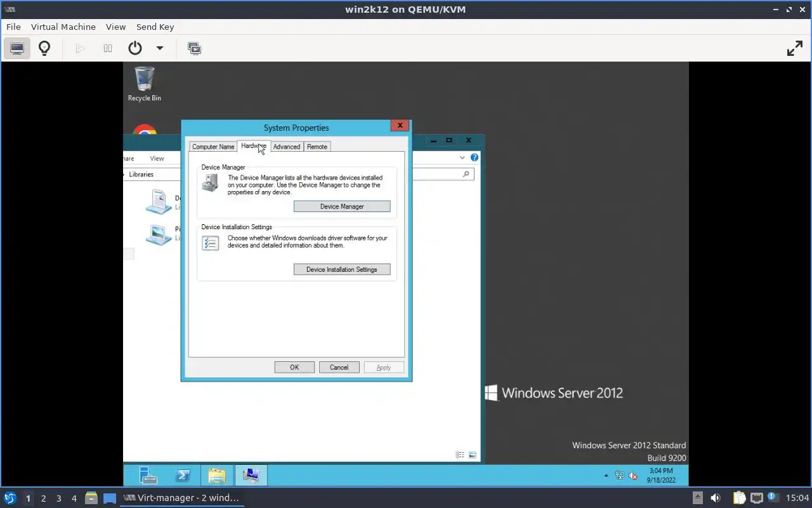Open the Send Key menu

[x=155, y=27]
